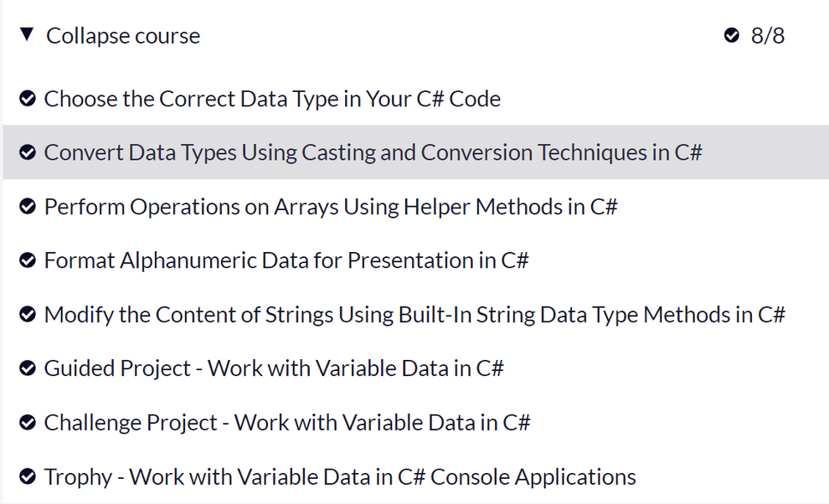The image size is (829, 504).
Task: Click the Collapse course label
Action: point(123,36)
